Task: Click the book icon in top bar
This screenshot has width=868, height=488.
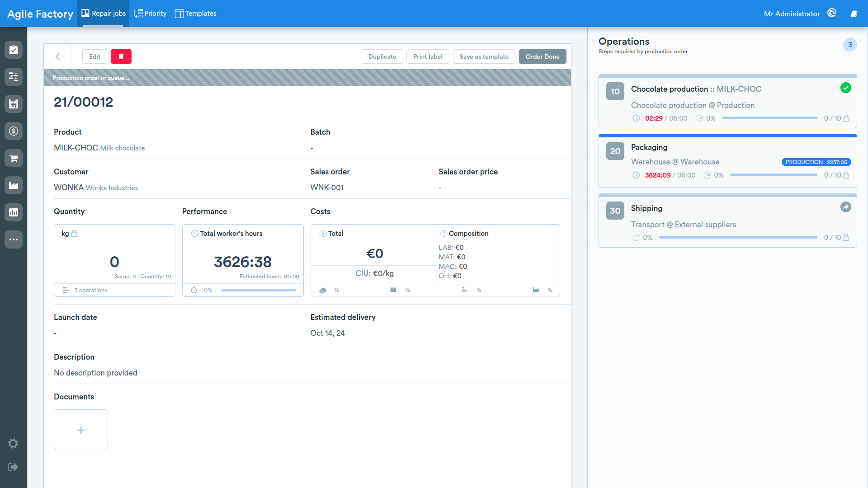Action: [854, 14]
